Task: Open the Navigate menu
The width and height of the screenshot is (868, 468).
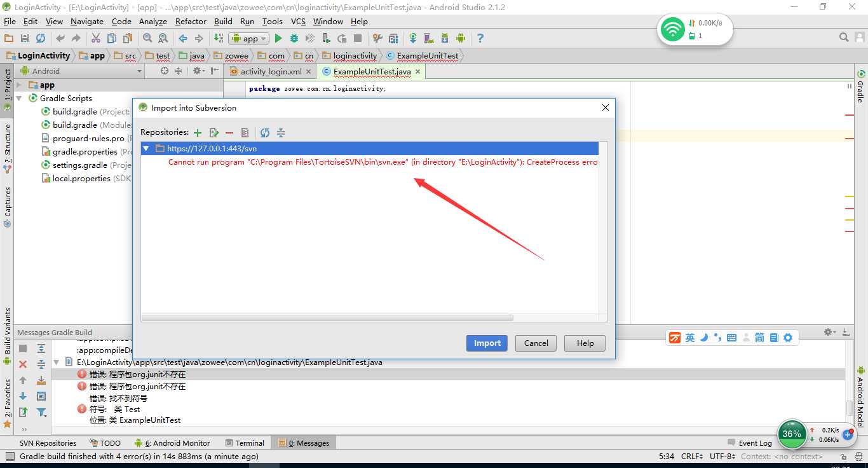Action: point(87,21)
